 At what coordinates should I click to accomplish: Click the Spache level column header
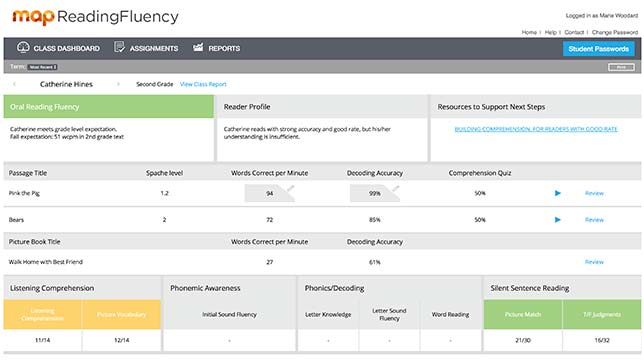(x=164, y=173)
